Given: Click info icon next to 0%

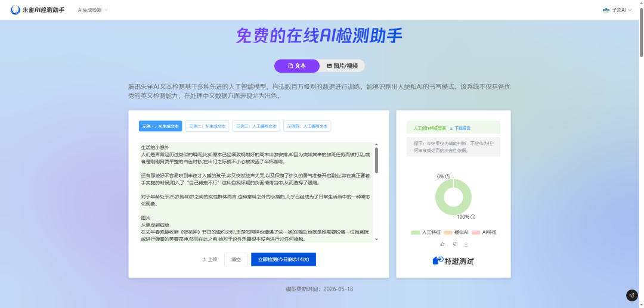Looking at the screenshot, I should pos(448,177).
